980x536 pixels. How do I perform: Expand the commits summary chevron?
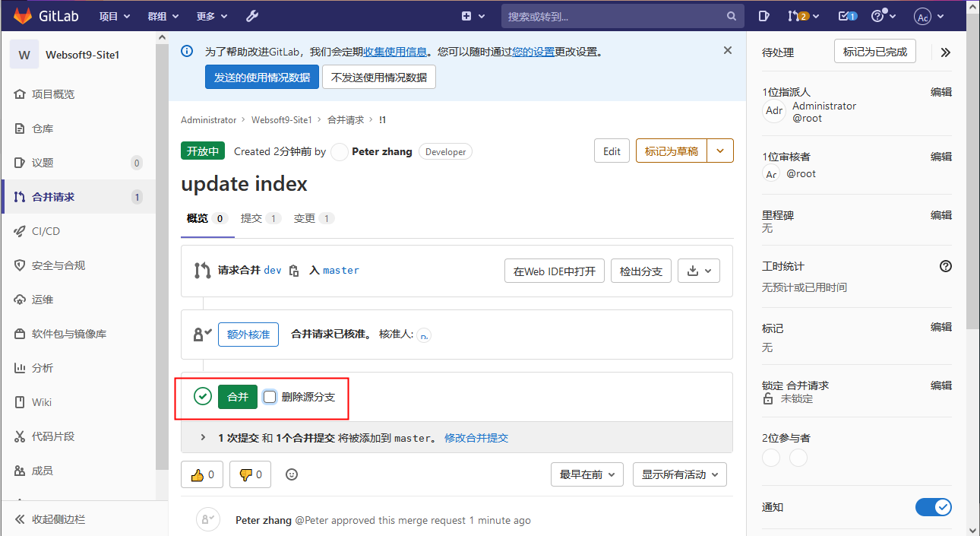(203, 438)
